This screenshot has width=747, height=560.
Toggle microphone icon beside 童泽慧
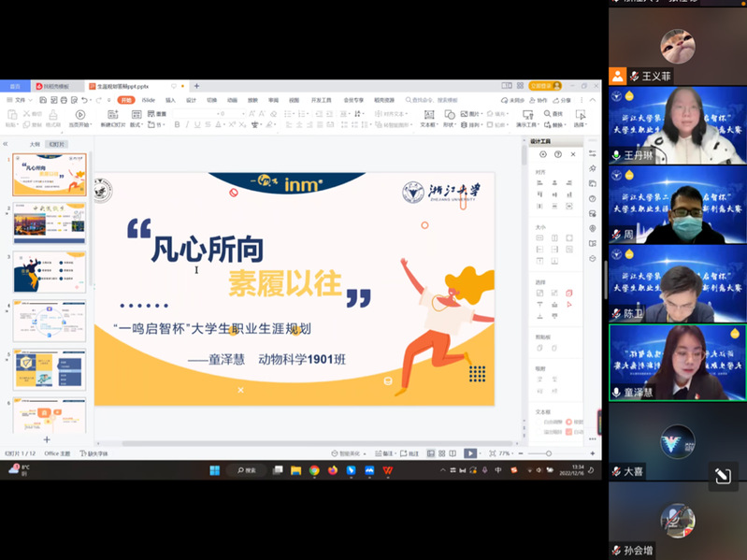pos(616,392)
